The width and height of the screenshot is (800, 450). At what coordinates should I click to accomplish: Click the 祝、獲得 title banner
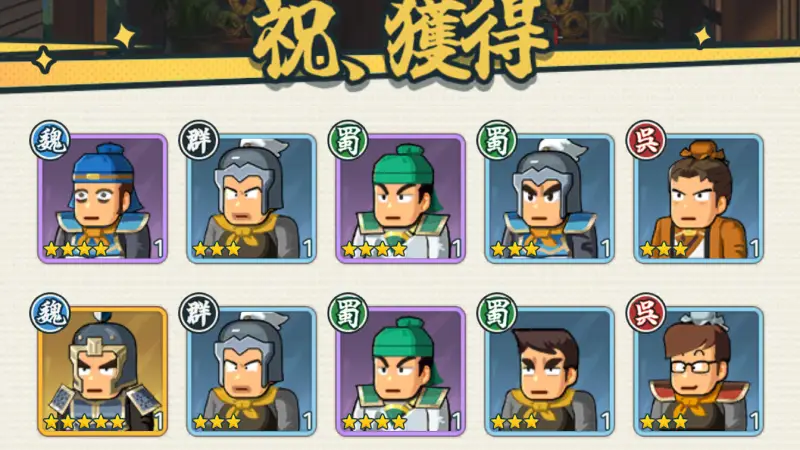(399, 41)
